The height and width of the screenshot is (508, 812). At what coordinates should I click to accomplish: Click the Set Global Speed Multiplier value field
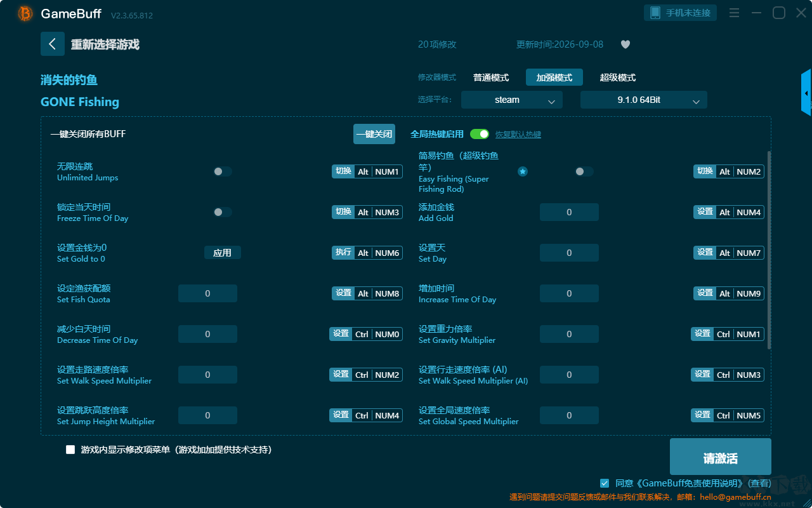click(569, 415)
